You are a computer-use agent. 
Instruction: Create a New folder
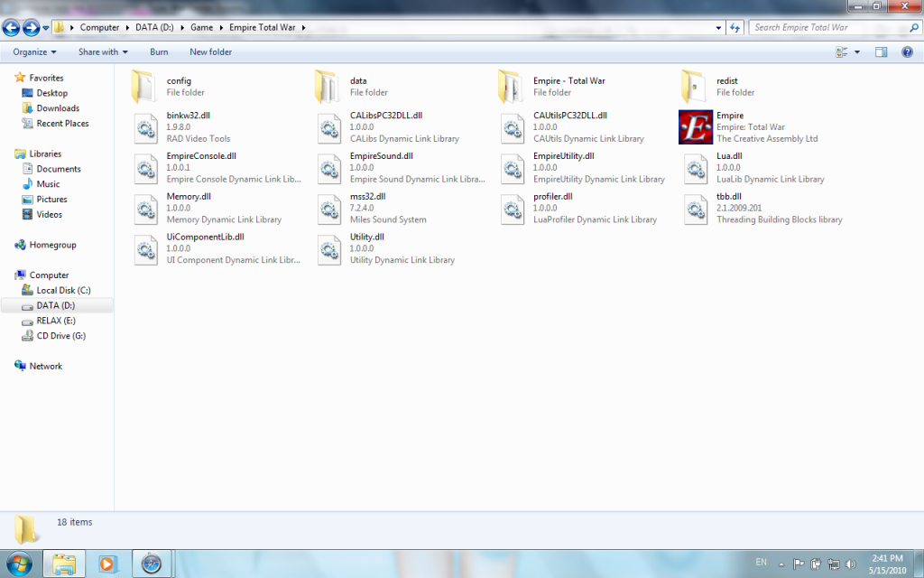(210, 52)
